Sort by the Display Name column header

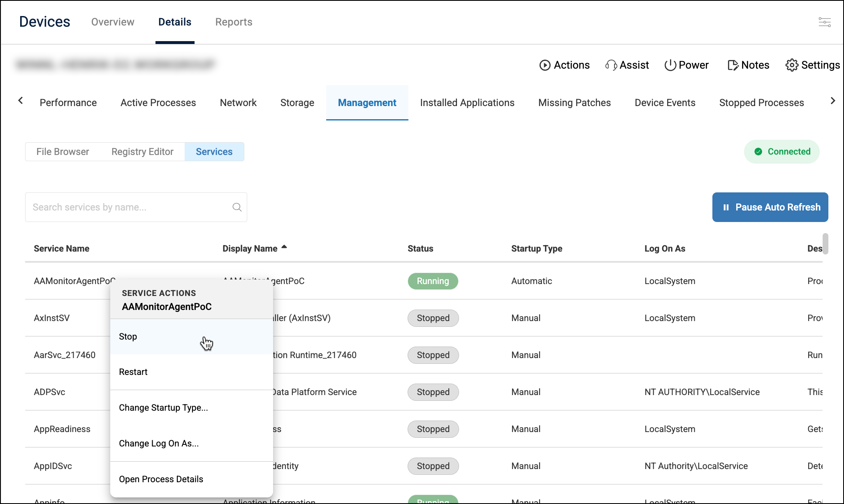[250, 249]
